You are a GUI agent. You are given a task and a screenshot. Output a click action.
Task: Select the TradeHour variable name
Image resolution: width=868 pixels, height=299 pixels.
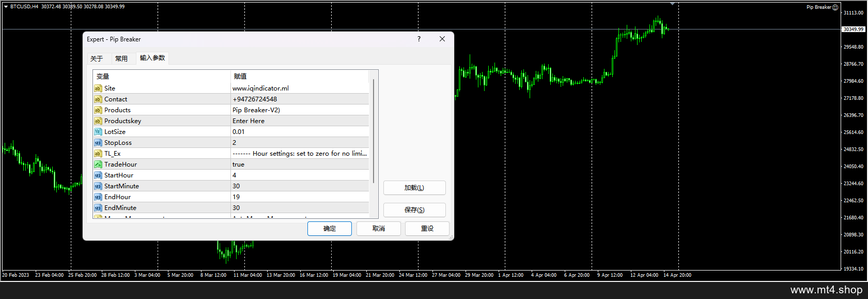point(120,165)
